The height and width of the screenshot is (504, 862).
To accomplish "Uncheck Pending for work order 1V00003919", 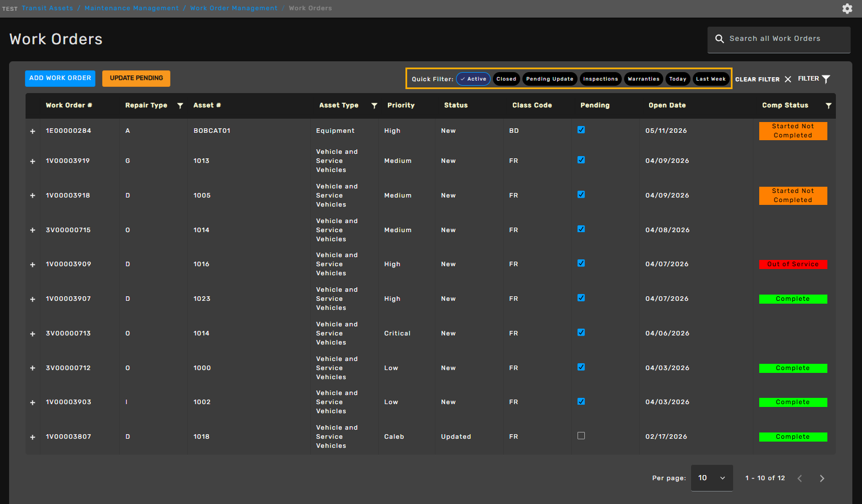I will pos(581,160).
